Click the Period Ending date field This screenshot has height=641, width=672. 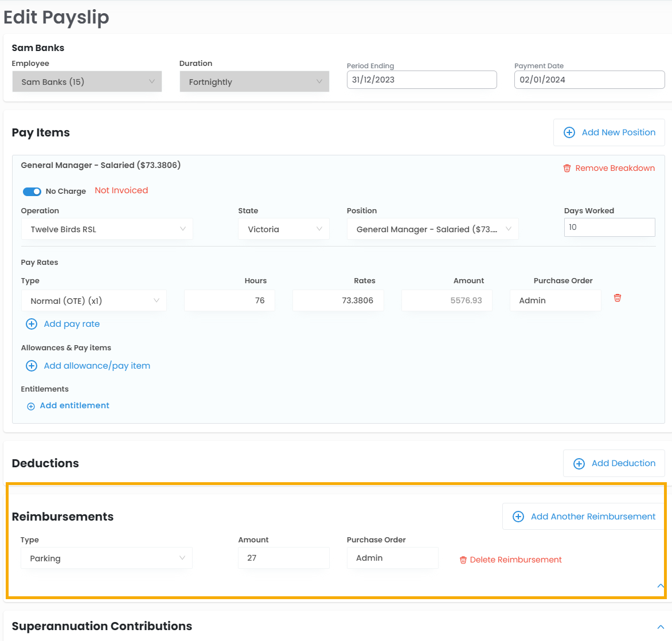[421, 80]
